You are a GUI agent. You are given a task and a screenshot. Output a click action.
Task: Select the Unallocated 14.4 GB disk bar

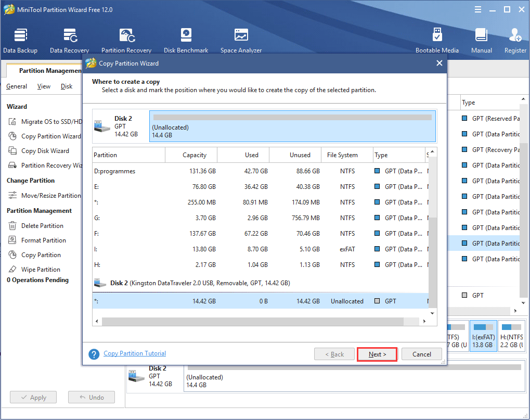(292, 126)
